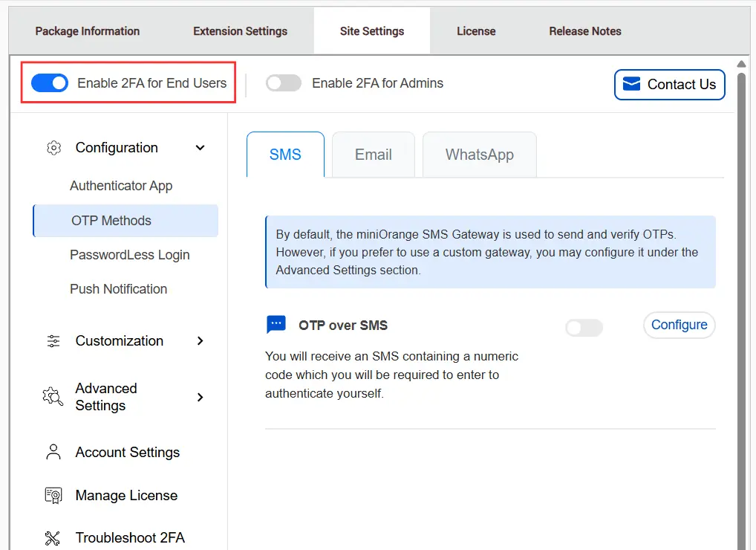This screenshot has width=756, height=550.
Task: Click the vertical scrollbar thumb
Action: click(x=740, y=297)
